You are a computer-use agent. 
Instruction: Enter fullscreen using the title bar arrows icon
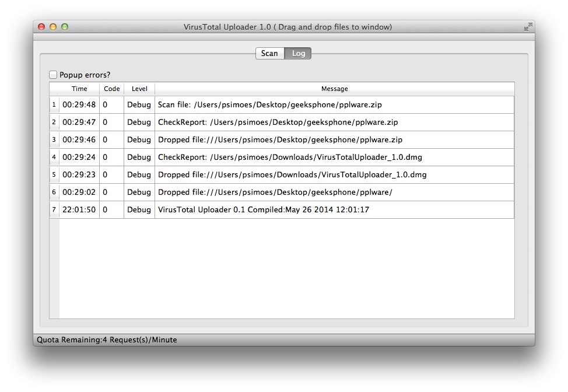528,27
